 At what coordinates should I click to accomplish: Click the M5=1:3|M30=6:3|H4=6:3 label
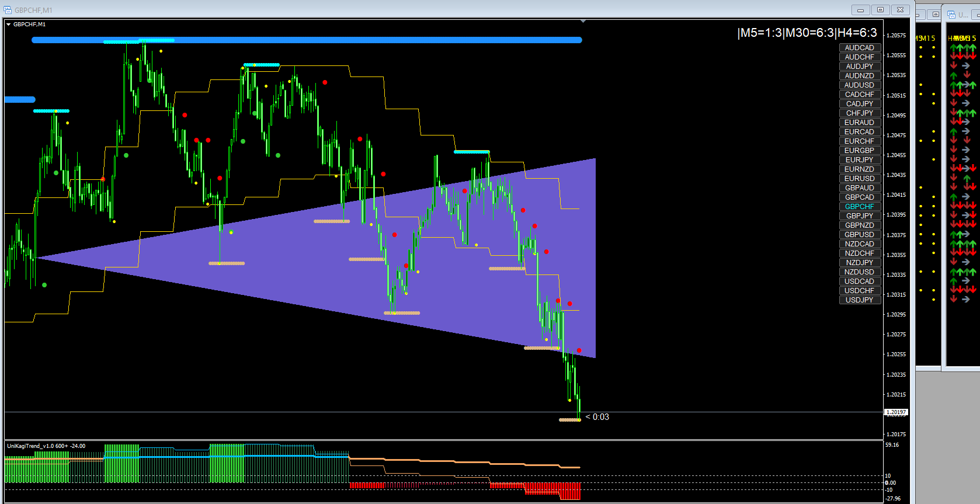(807, 33)
